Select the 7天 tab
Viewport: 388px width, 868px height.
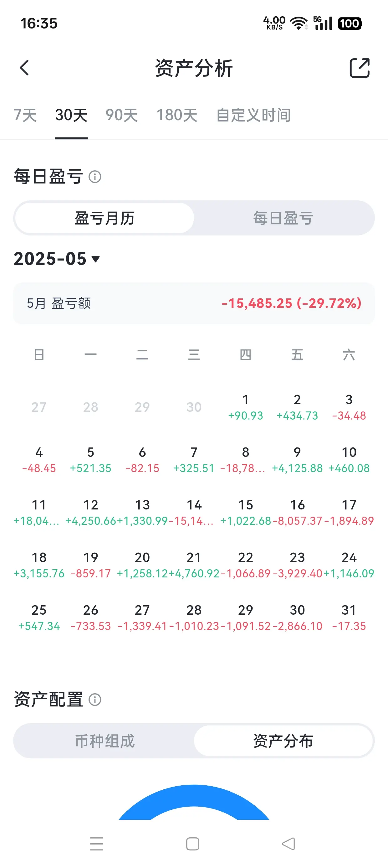(x=25, y=115)
